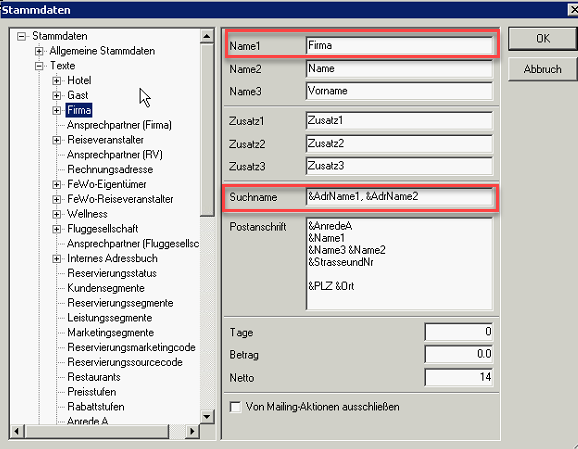Select the Hotel tree item
The width and height of the screenshot is (578, 449).
[79, 80]
